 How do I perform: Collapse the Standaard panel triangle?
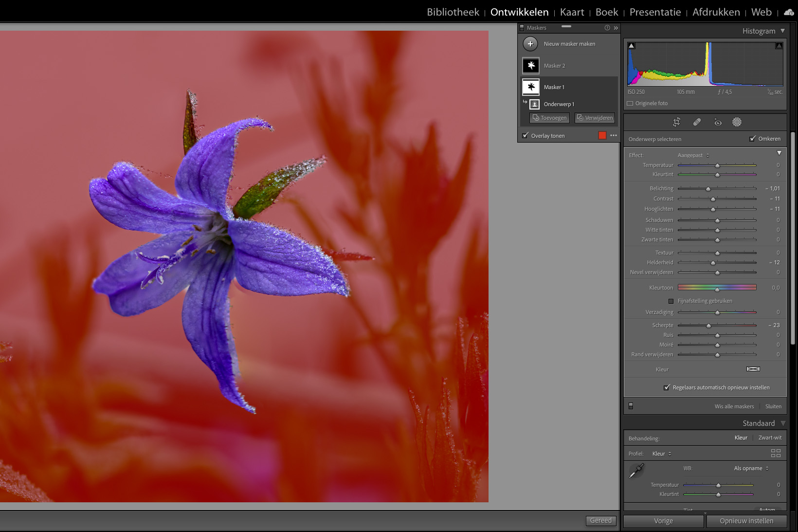point(783,423)
